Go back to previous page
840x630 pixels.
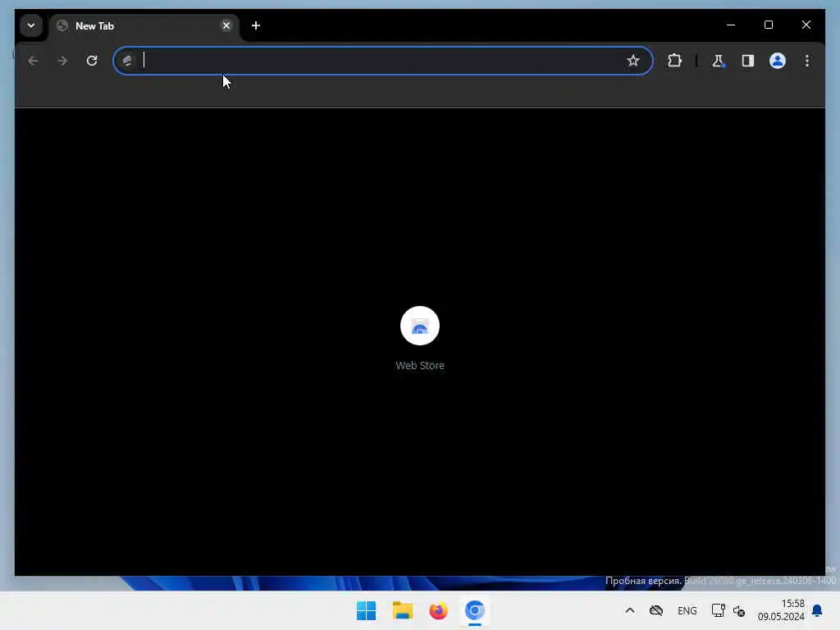(x=33, y=61)
